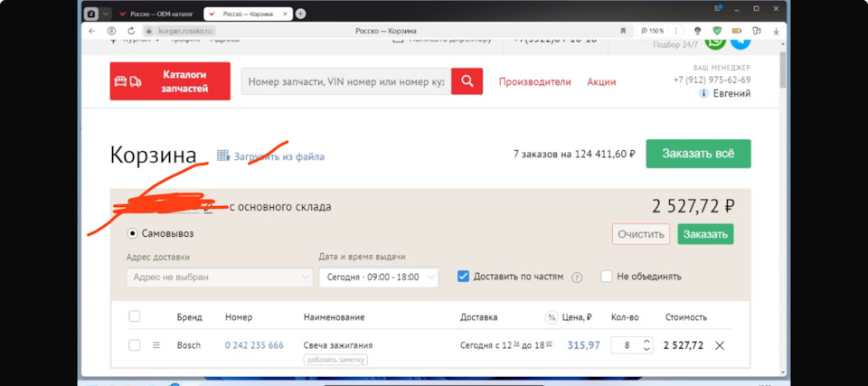Run the search with the magnifier button
Screen dimensions: 868x386
pos(467,81)
